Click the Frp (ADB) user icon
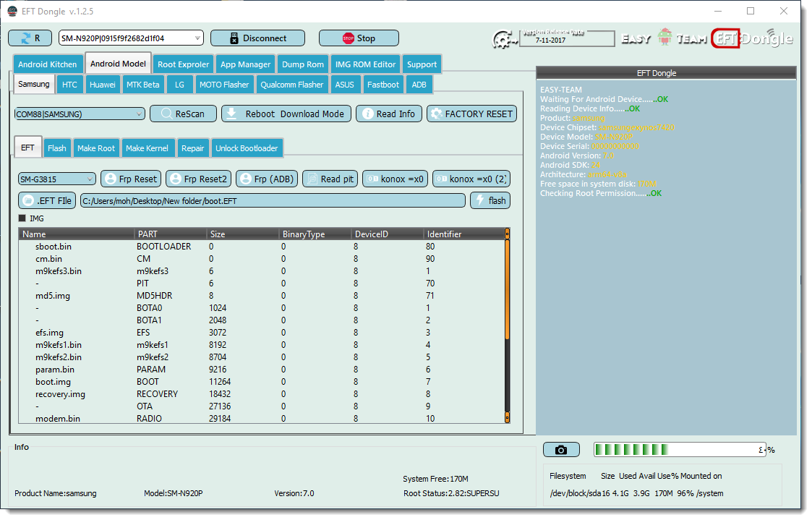This screenshot has height=520, width=812. (245, 179)
